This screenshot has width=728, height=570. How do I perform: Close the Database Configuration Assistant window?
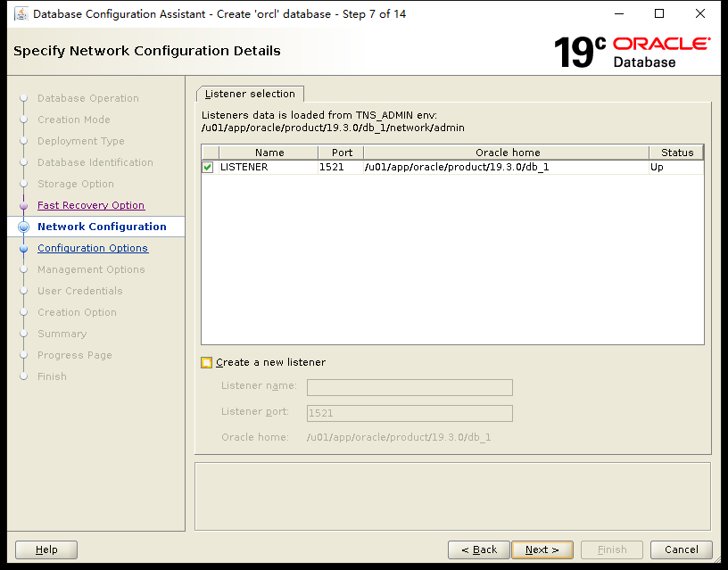(700, 14)
